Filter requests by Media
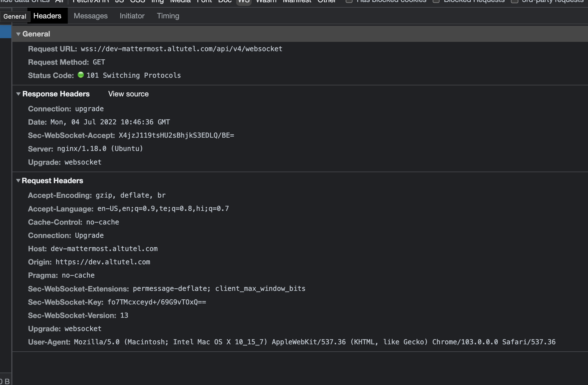 180,1
